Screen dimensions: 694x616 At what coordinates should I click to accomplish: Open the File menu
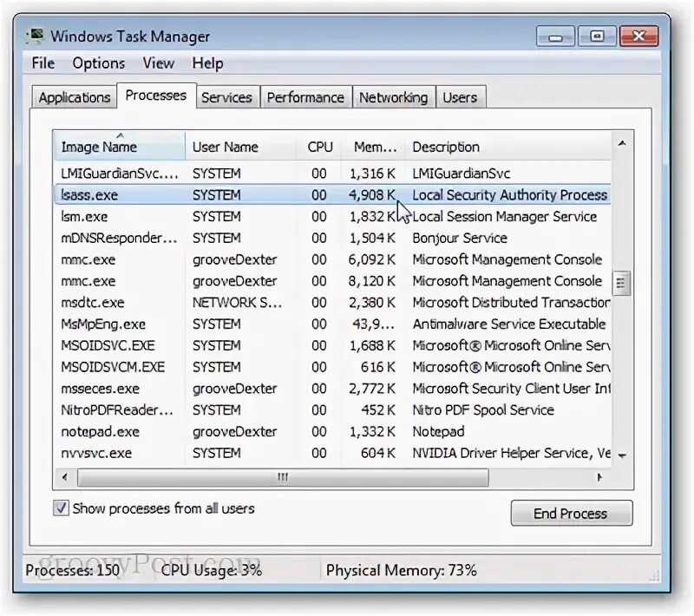tap(43, 63)
